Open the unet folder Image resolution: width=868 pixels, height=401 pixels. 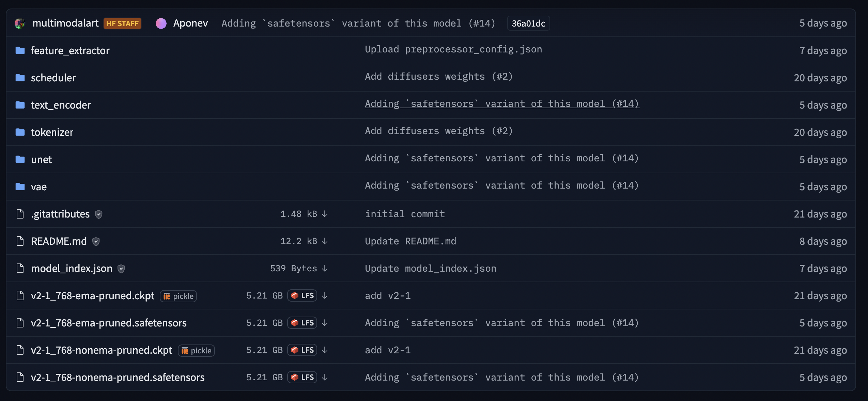(41, 159)
